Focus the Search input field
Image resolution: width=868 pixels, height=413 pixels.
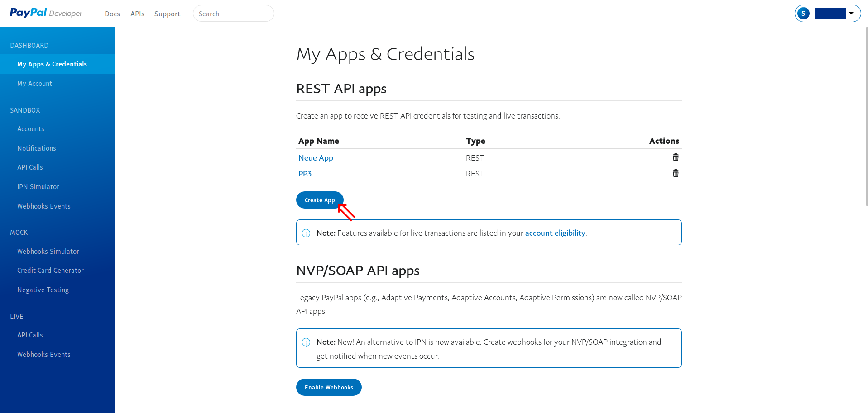233,14
